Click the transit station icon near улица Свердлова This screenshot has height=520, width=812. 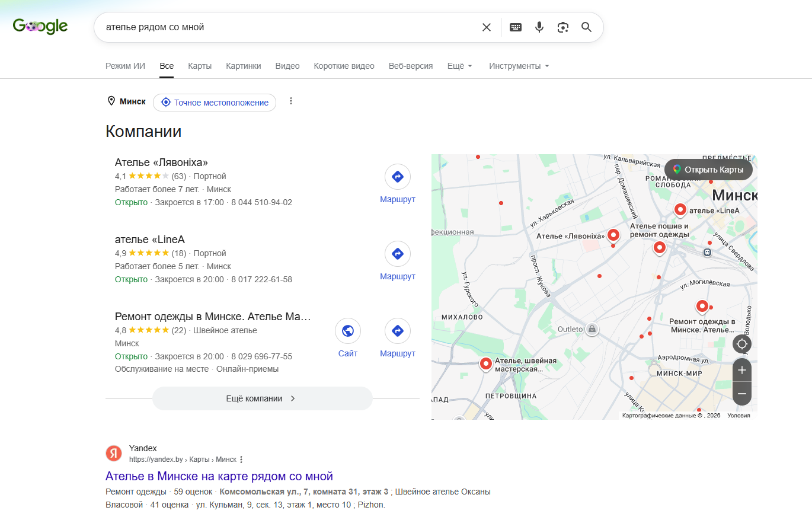[707, 252]
